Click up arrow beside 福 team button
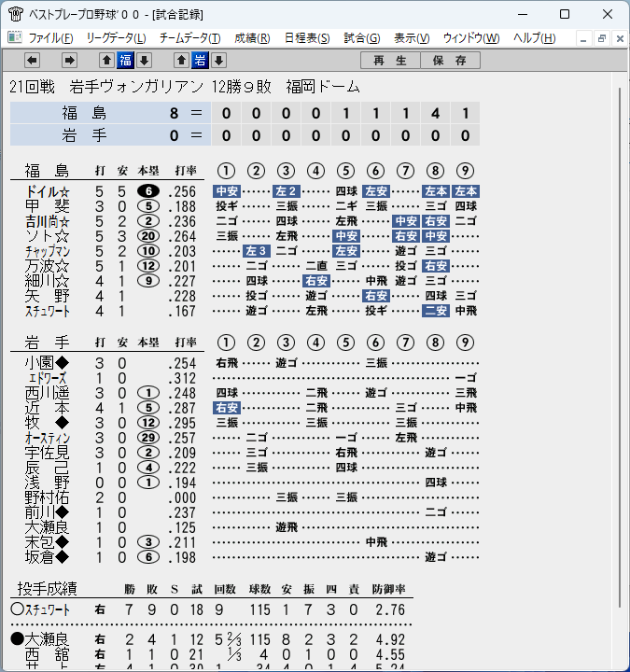630x672 pixels. pos(106,61)
